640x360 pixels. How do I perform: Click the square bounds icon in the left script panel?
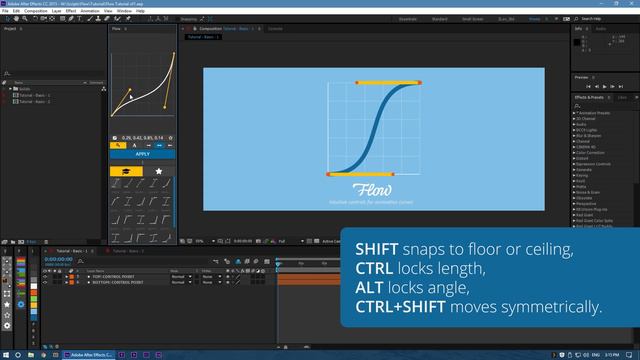pos(7,294)
